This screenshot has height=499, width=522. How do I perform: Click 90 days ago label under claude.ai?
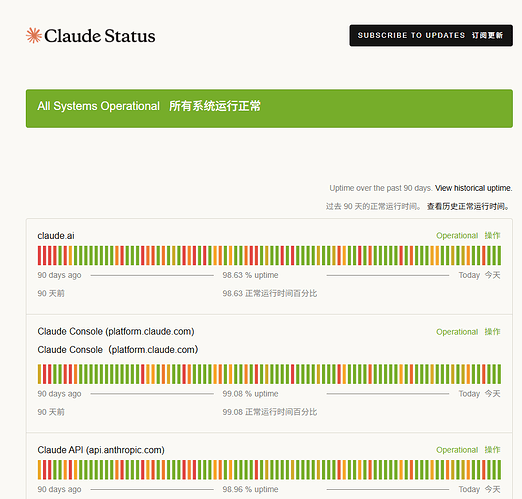click(x=59, y=275)
